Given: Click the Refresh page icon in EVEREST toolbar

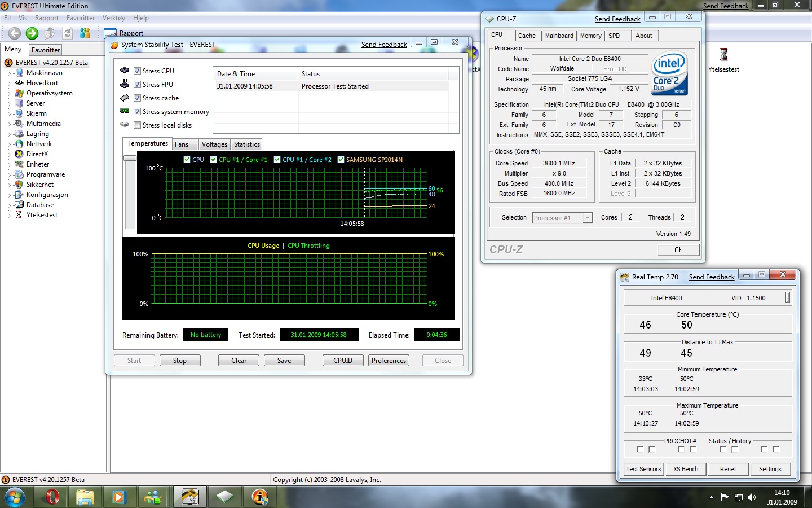Looking at the screenshot, I should [x=68, y=33].
